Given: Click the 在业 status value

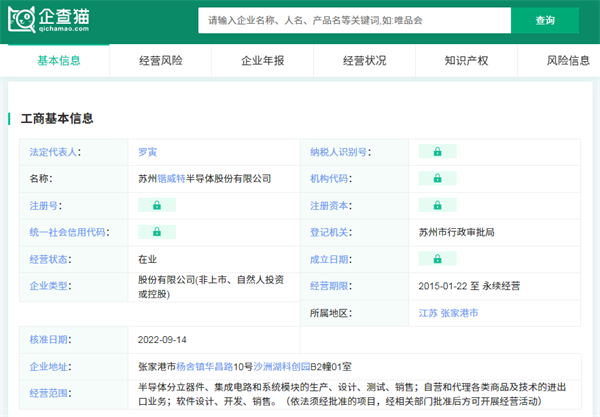Looking at the screenshot, I should 148,259.
